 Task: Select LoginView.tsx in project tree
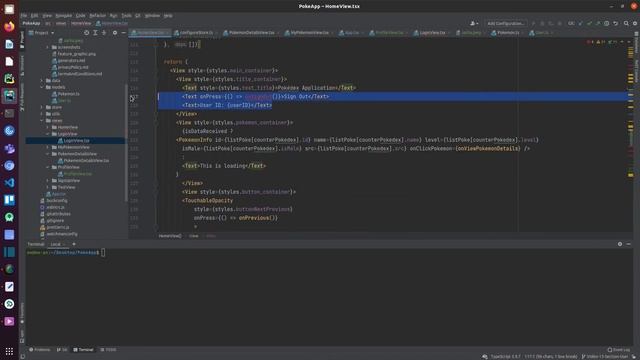76,140
